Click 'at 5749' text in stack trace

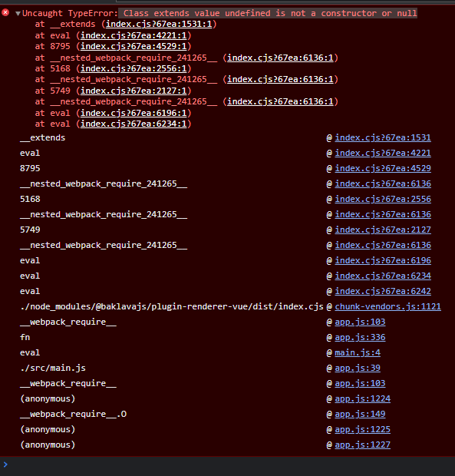52,91
